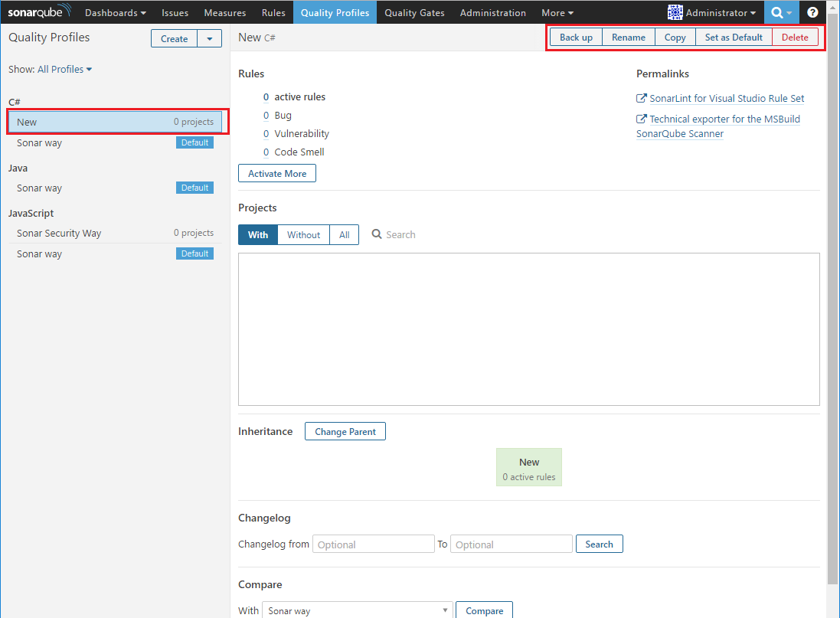Click the 0 Vulnerability count link
The image size is (840, 618).
coord(266,133)
